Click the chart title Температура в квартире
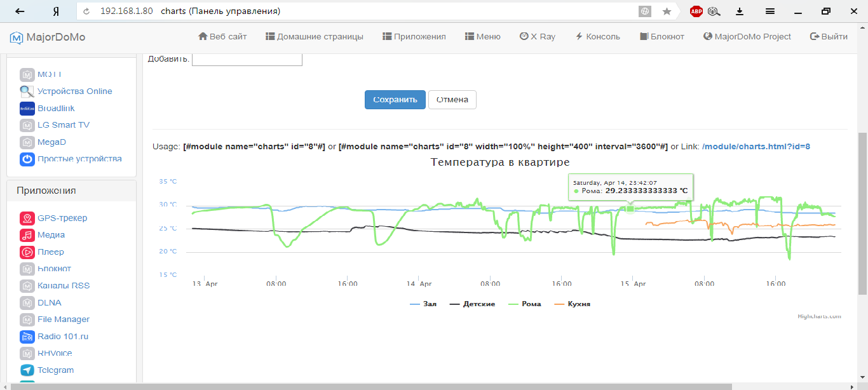Image resolution: width=868 pixels, height=390 pixels. coord(500,163)
